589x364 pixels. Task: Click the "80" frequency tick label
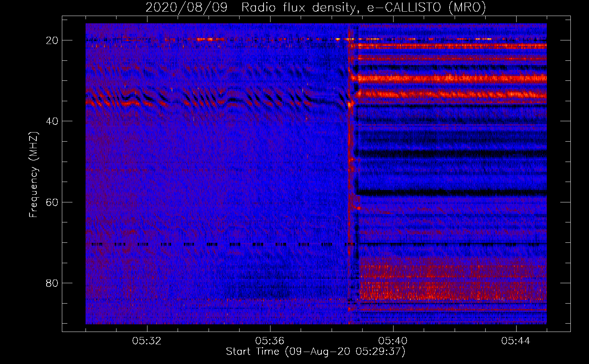(x=52, y=283)
